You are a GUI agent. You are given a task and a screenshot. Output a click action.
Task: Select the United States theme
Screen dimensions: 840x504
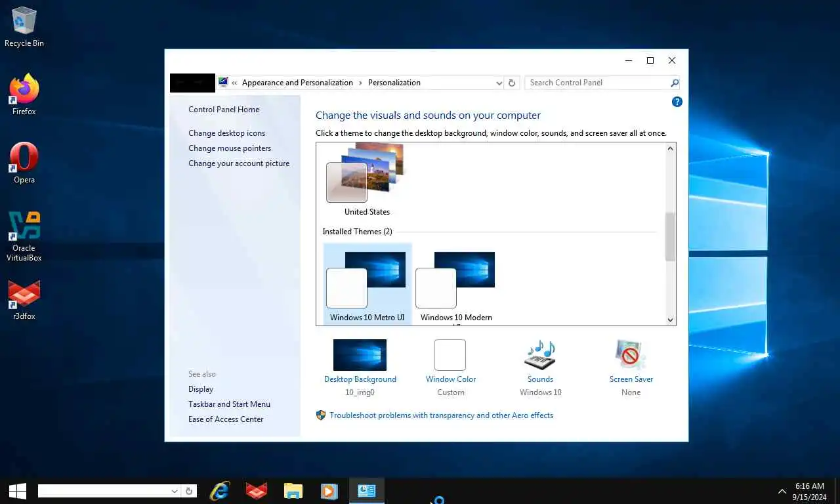[x=367, y=178]
